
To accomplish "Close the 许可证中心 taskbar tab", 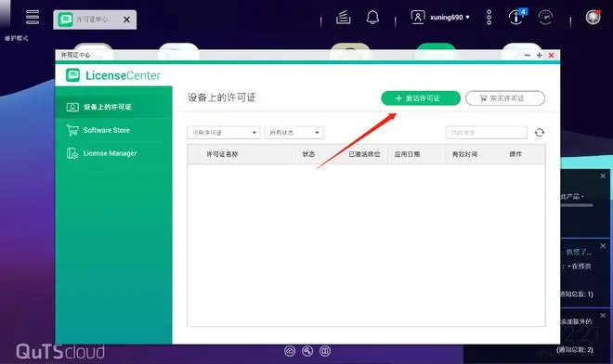I will [126, 19].
